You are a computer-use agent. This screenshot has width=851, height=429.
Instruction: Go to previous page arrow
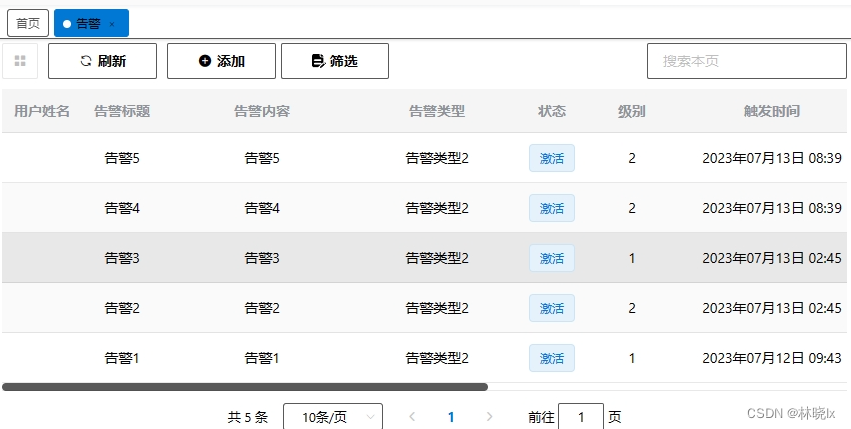(x=412, y=417)
